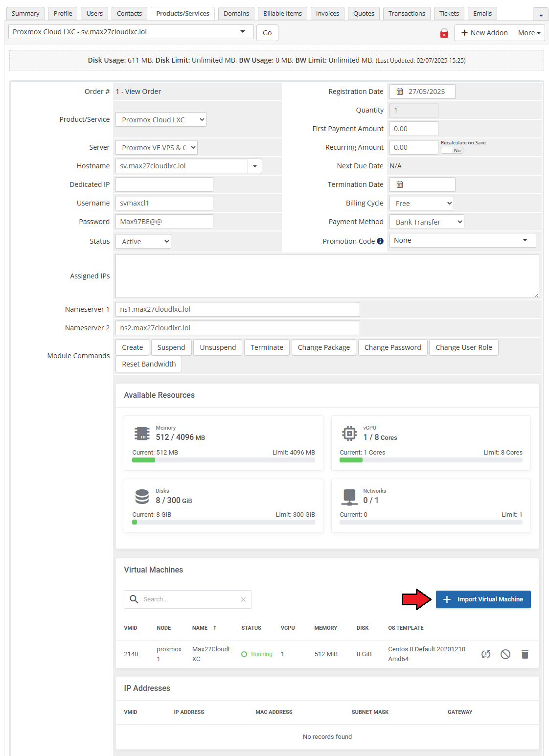This screenshot has width=549, height=756.
Task: Open the tabs overflow caret
Action: [x=541, y=15]
